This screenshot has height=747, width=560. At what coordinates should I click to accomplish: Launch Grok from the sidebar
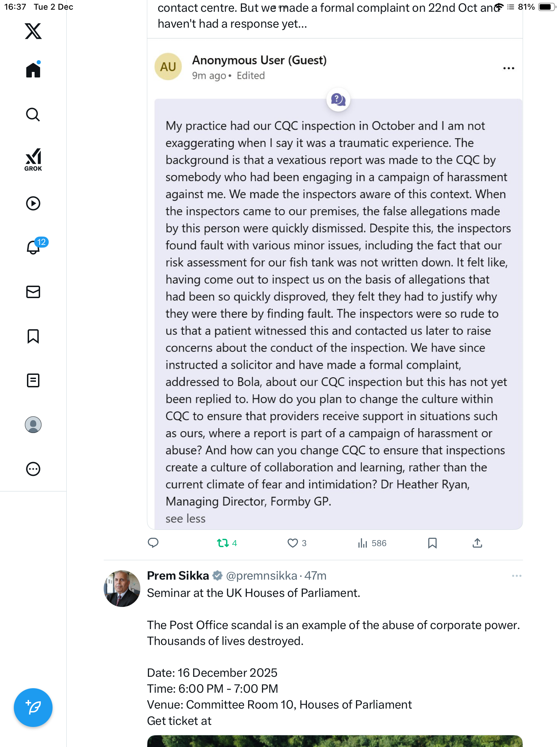click(x=33, y=159)
